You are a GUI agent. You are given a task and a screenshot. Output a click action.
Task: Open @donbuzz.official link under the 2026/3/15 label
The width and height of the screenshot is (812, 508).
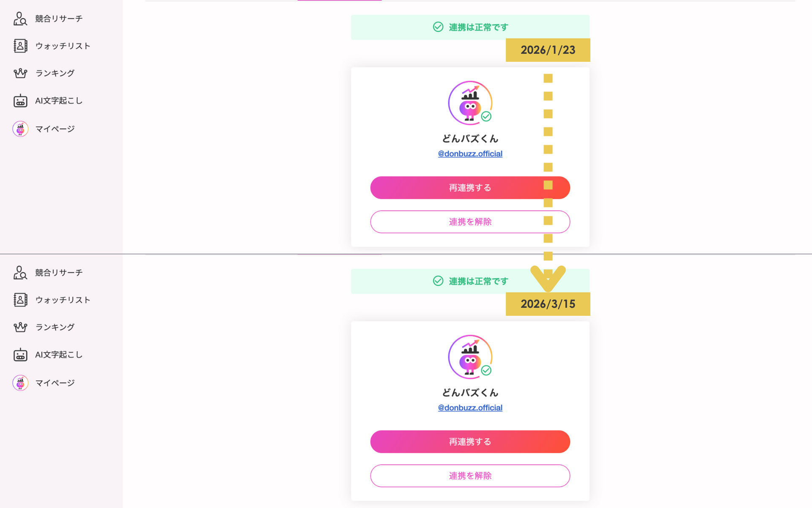coord(470,408)
